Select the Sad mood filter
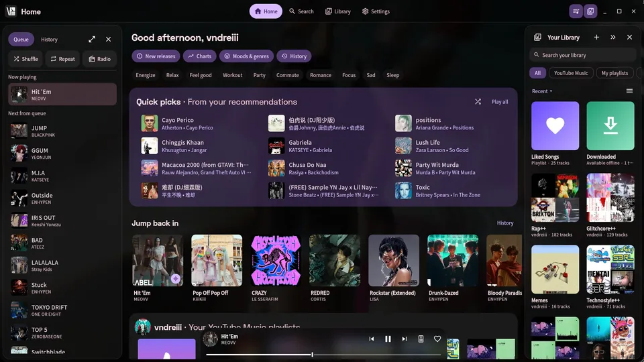This screenshot has width=644, height=362. (x=371, y=75)
